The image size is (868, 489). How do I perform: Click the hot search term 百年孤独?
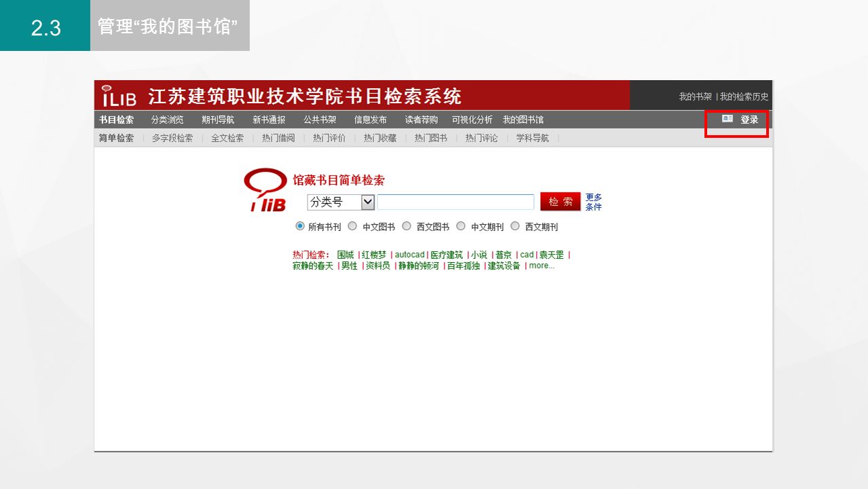click(464, 266)
